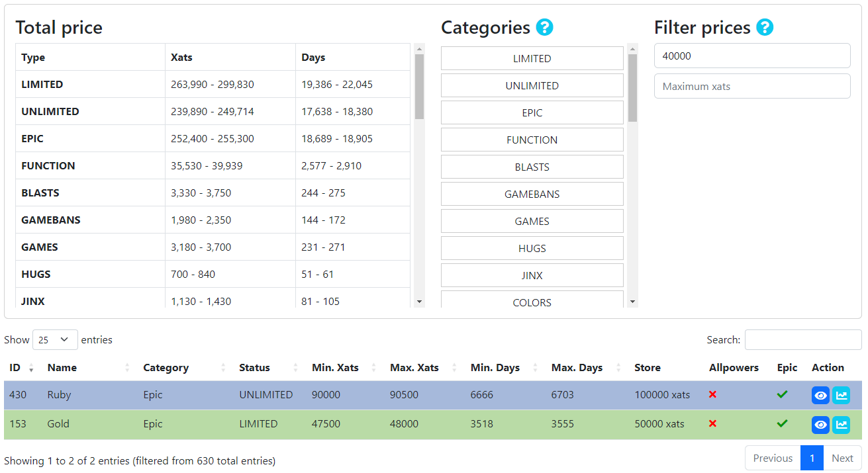Open the price chart for Gold

[842, 424]
